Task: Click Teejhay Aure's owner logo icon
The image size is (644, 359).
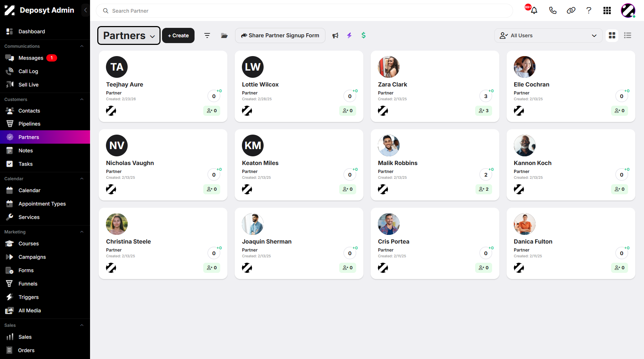Action: (x=111, y=111)
